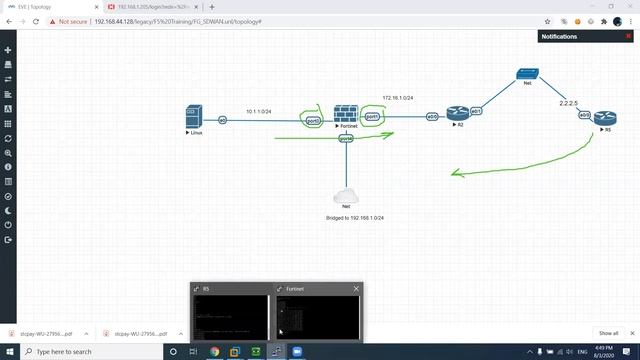This screenshot has height=360, width=640.
Task: Close the Fortinet preview window
Action: pyautogui.click(x=356, y=289)
